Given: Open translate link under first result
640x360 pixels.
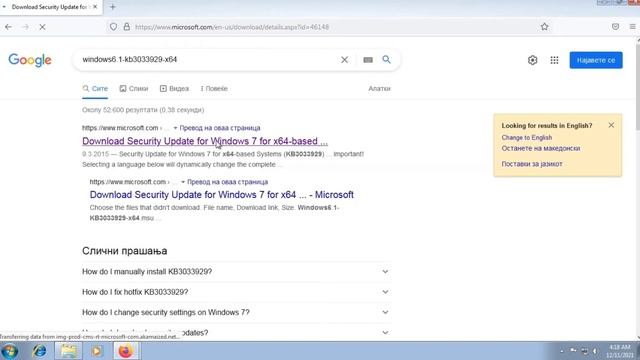Looking at the screenshot, I should point(220,128).
